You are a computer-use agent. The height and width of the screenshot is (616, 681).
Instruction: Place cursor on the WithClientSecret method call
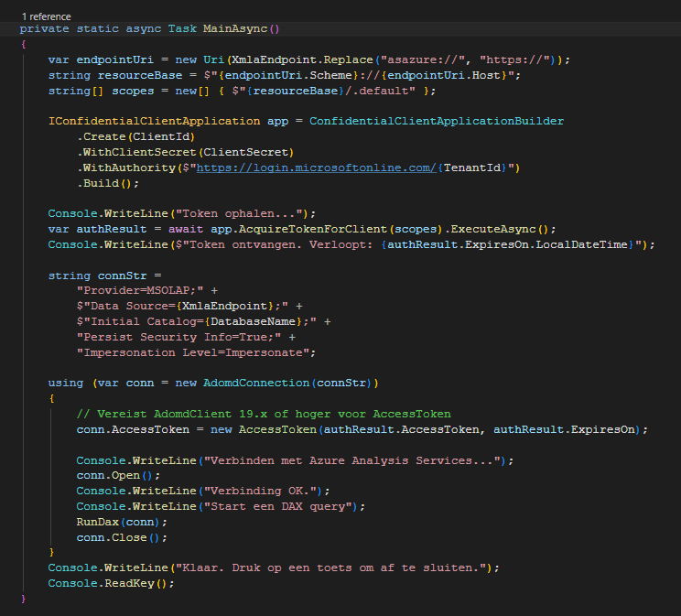pyautogui.click(x=139, y=152)
